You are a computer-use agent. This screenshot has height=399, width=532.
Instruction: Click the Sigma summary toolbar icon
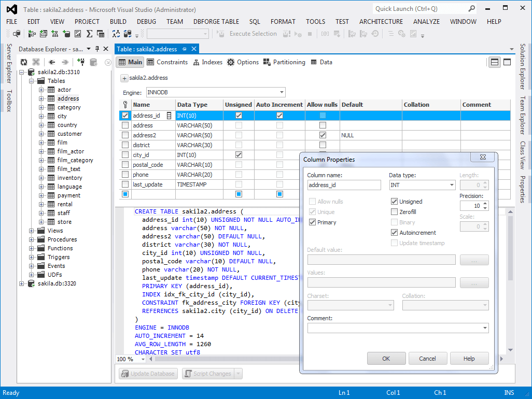tap(89, 34)
